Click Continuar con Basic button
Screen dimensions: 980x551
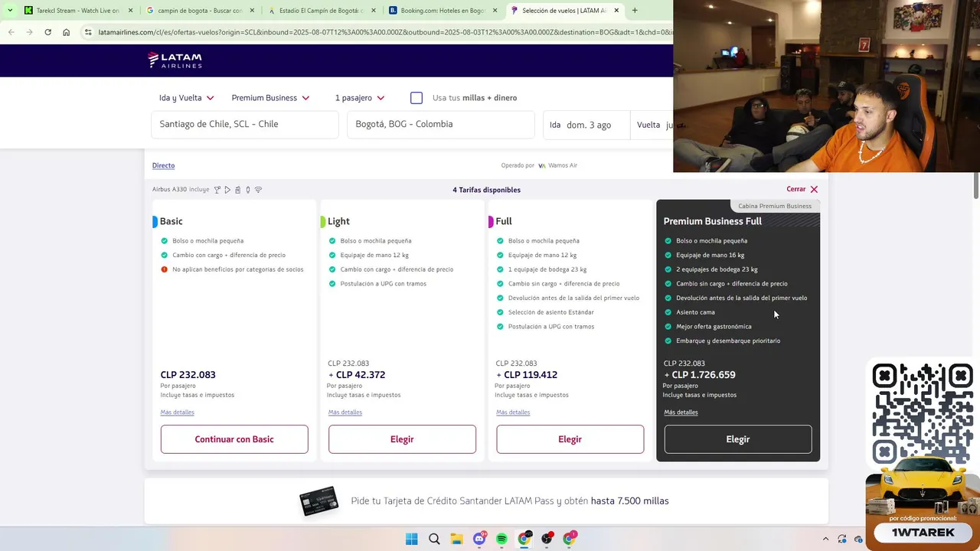click(234, 439)
